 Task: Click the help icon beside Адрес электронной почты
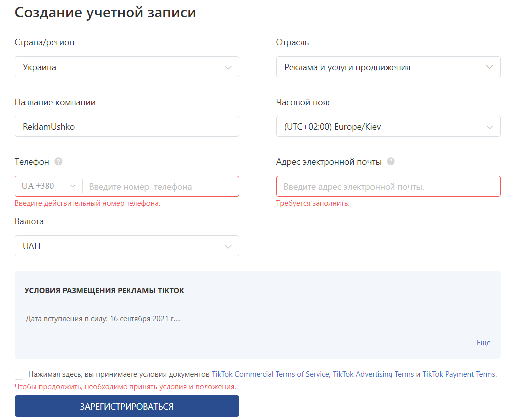pyautogui.click(x=391, y=162)
